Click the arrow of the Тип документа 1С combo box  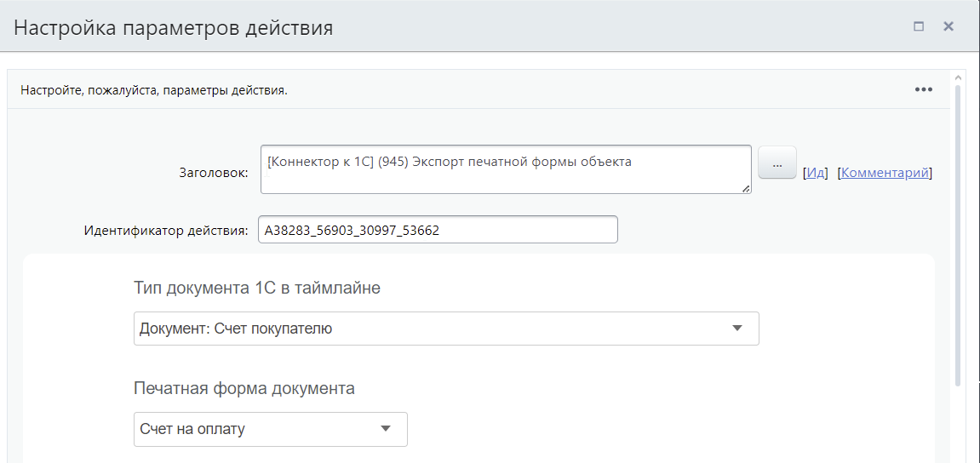[x=737, y=329]
